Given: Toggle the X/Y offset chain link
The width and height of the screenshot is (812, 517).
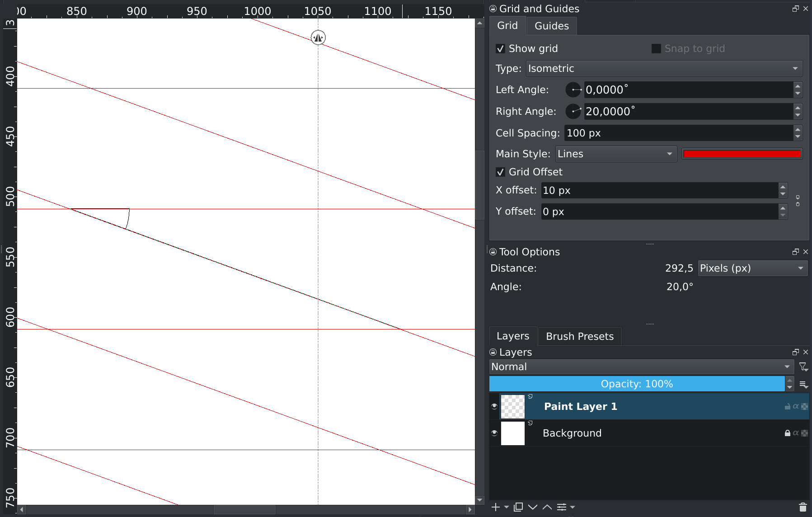Looking at the screenshot, I should (798, 201).
